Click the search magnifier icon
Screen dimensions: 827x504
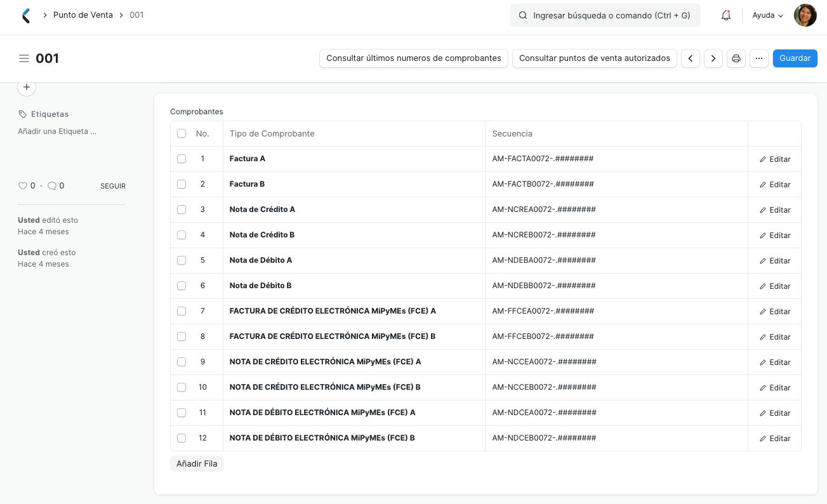pyautogui.click(x=523, y=15)
